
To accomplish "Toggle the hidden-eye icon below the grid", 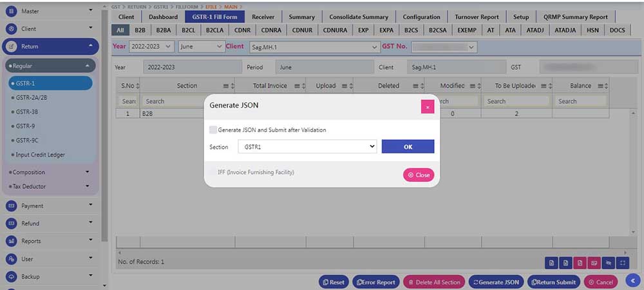I will (608, 262).
